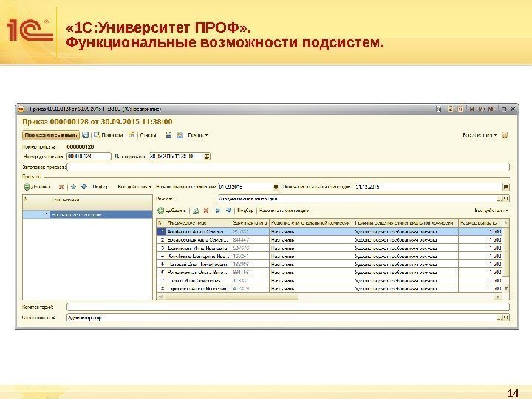Click red delete icon above students table
The height and width of the screenshot is (399, 532).
pos(206,211)
